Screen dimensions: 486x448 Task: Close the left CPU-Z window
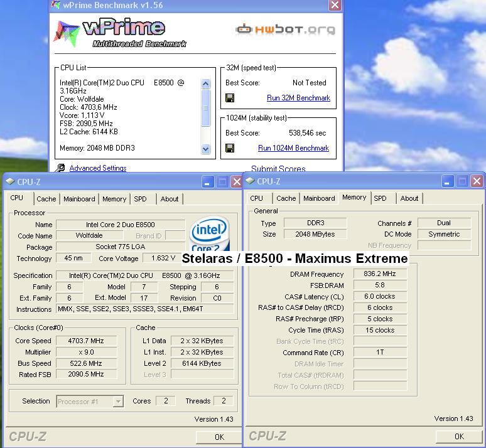point(237,181)
